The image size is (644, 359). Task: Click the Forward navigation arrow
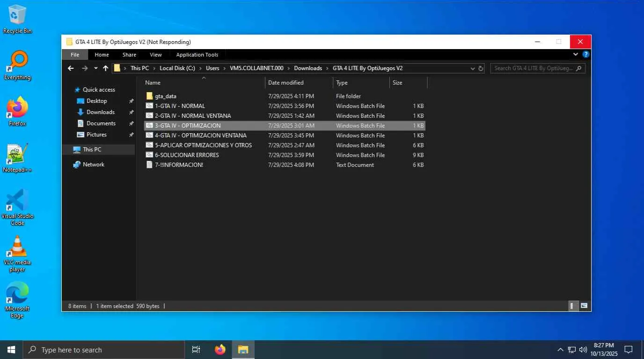[x=85, y=68]
